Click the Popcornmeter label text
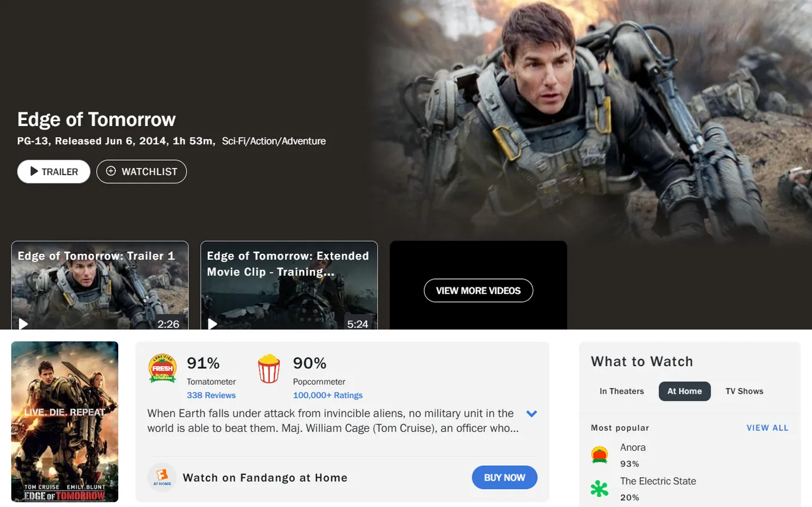Viewport: 812px width, 507px height. tap(319, 382)
